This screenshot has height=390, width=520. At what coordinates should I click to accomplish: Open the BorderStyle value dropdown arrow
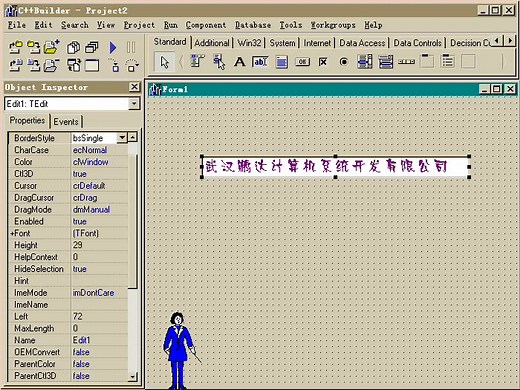click(122, 138)
